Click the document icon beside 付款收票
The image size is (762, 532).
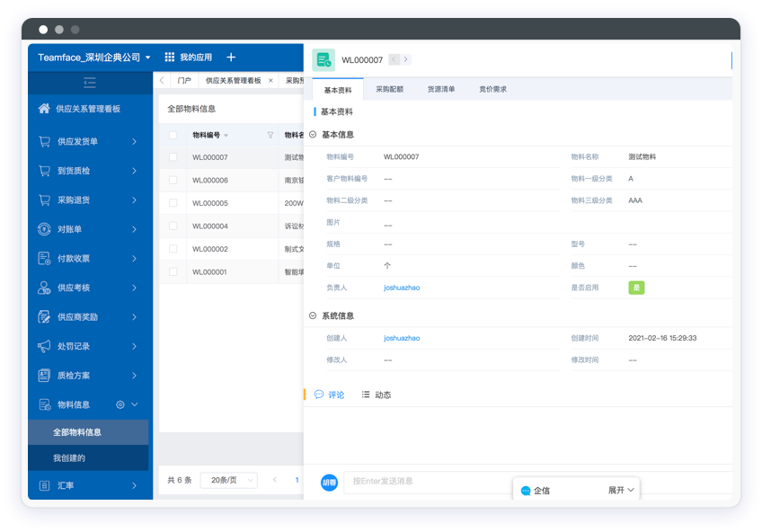44,259
